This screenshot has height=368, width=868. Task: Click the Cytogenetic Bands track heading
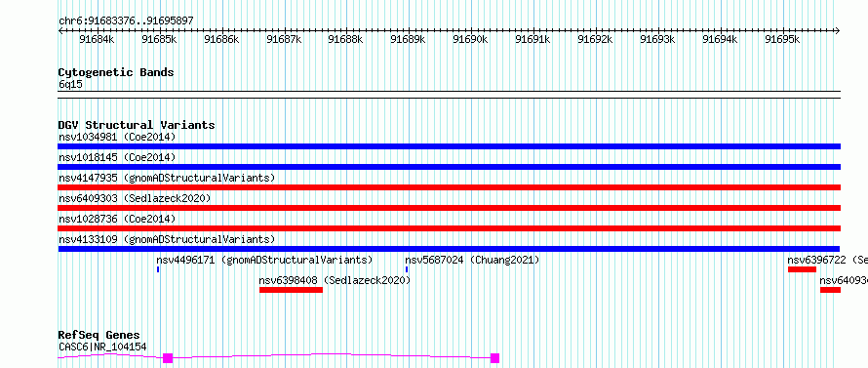click(x=116, y=72)
